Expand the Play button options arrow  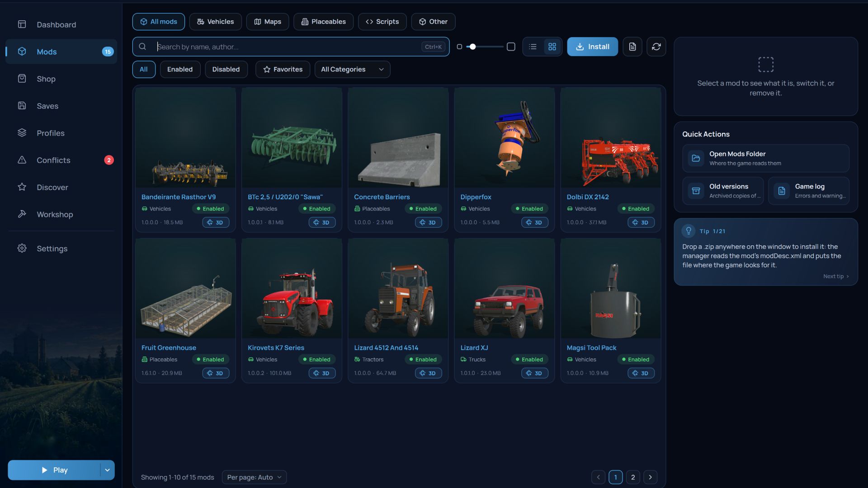point(108,470)
